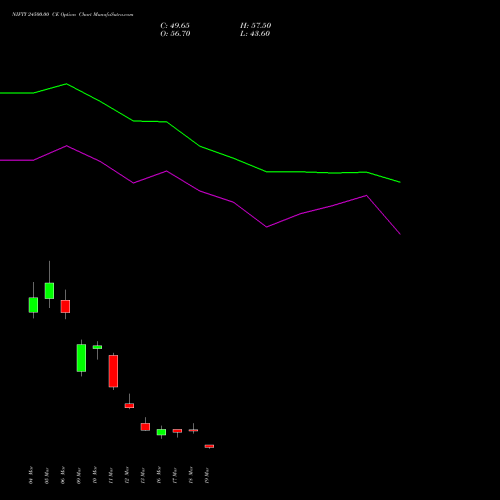This screenshot has width=500, height=500.
Task: Click the '10 Mar' date axis label
Action: [95, 475]
